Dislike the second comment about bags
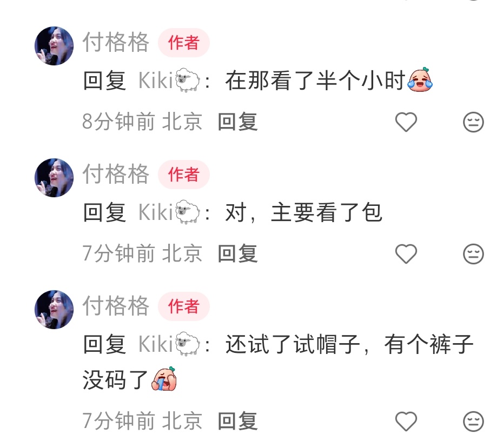The image size is (490, 448). pyautogui.click(x=473, y=253)
